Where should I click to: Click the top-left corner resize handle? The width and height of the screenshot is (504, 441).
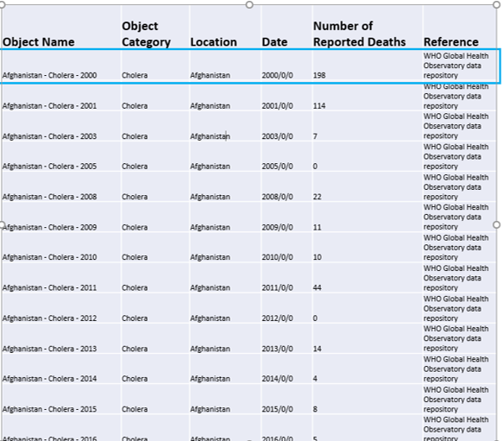[x=2, y=4]
